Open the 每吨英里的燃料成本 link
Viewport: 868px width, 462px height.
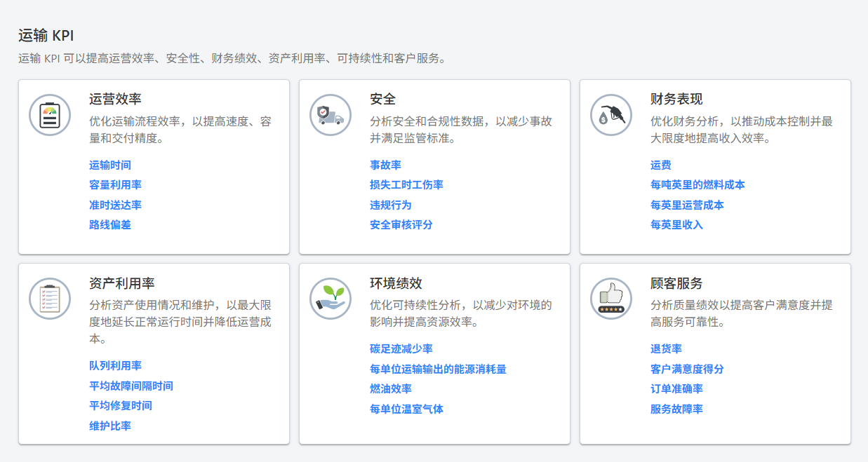tap(698, 185)
